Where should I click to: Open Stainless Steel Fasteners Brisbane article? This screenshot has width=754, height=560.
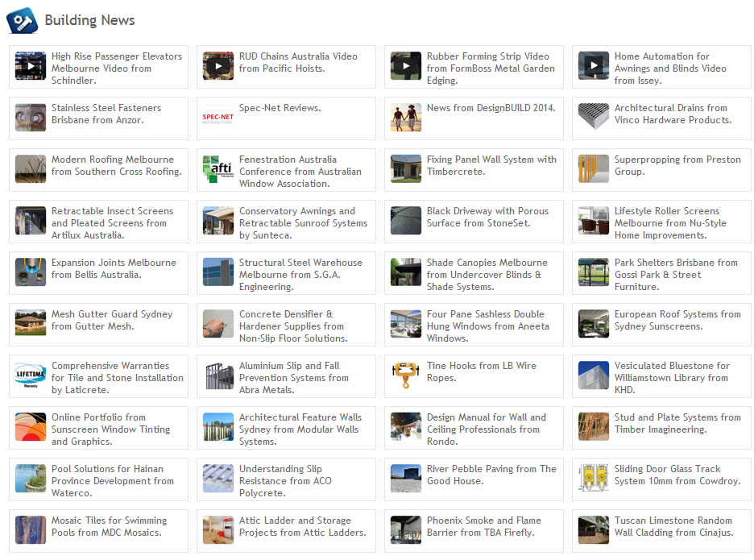click(106, 114)
